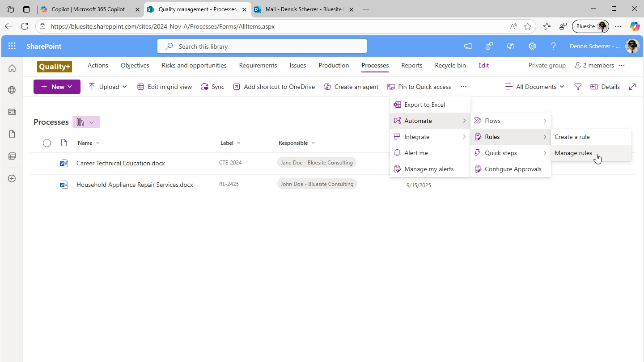Screen dimensions: 644x362
Task: Click the browser refresh icon
Action: coord(25,26)
